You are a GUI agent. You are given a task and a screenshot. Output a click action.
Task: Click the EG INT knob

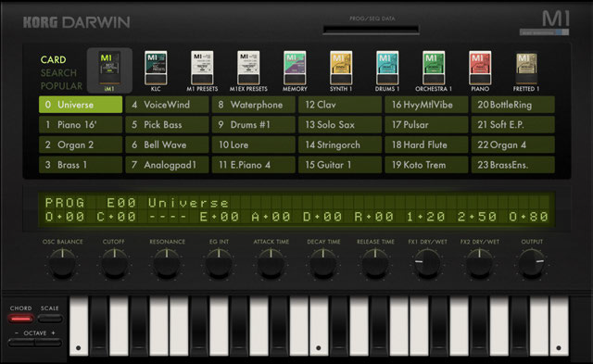219,263
